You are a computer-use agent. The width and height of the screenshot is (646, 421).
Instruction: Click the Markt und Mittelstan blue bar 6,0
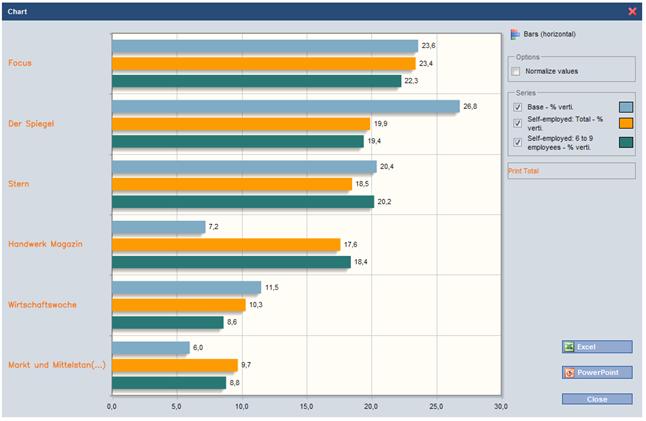tap(151, 348)
